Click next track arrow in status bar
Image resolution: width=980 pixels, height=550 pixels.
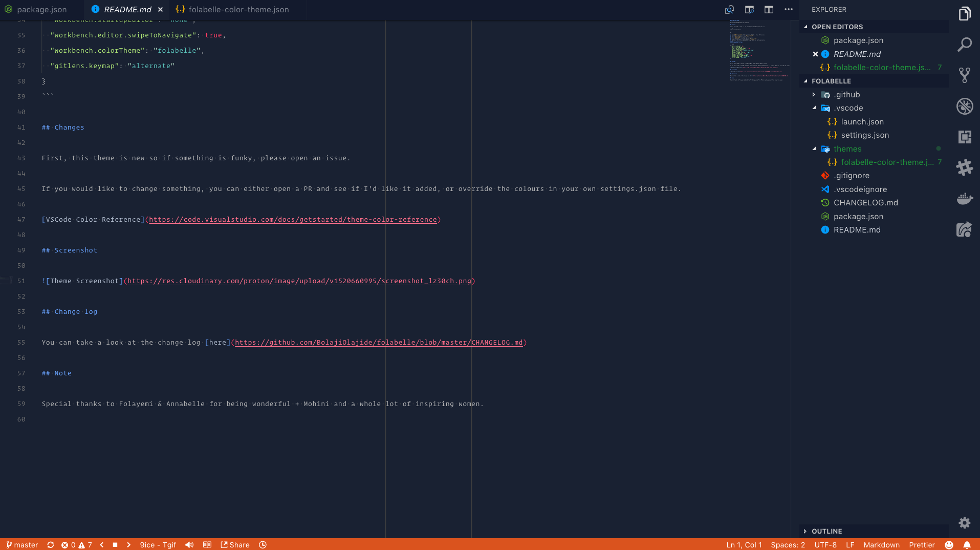(x=128, y=545)
